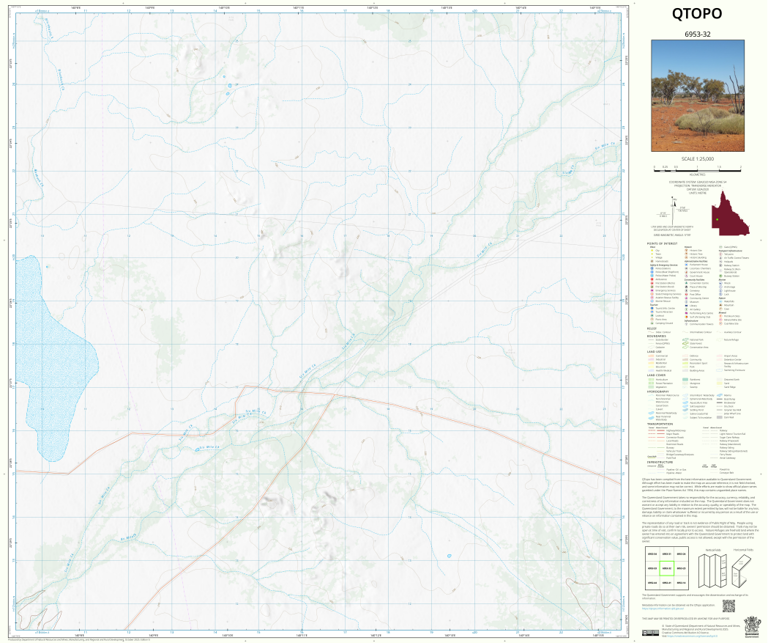Click the SCALE 1:25,000 label
Image resolution: width=768 pixels, height=643 pixels.
pyautogui.click(x=697, y=159)
